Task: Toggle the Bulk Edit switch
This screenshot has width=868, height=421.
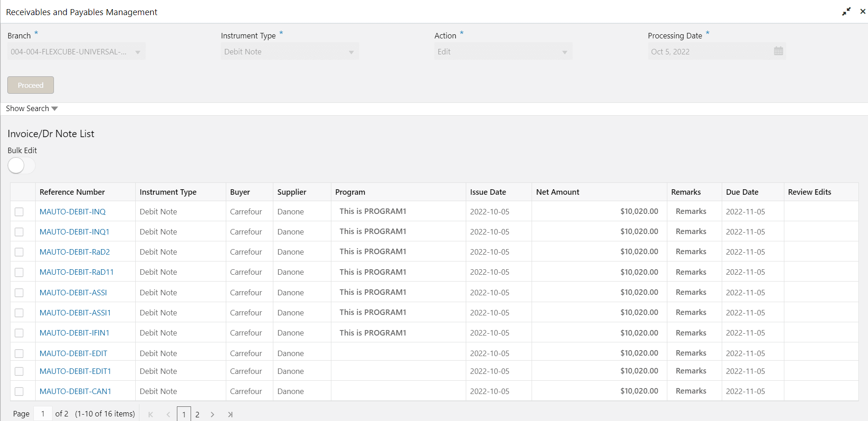Action: pyautogui.click(x=21, y=165)
